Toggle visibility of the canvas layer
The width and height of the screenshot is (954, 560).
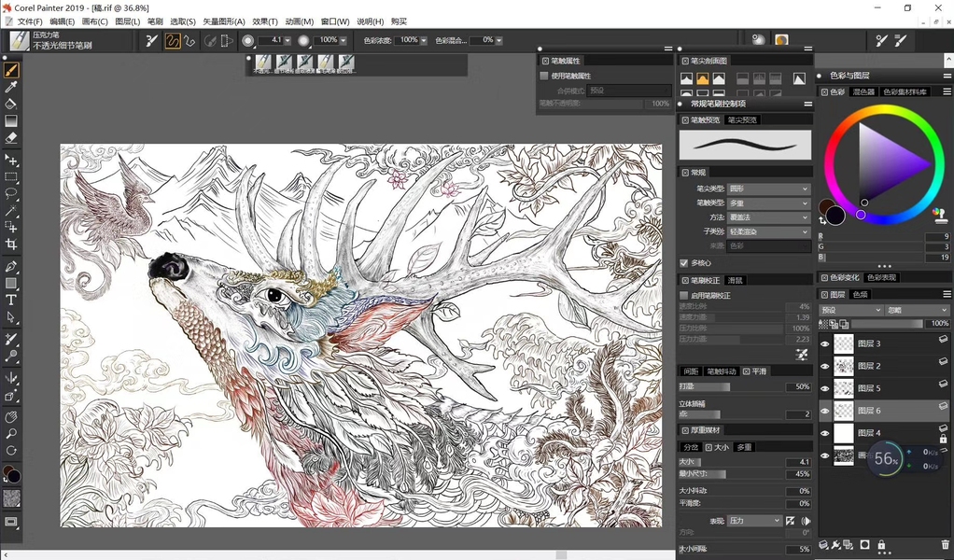[x=825, y=455]
